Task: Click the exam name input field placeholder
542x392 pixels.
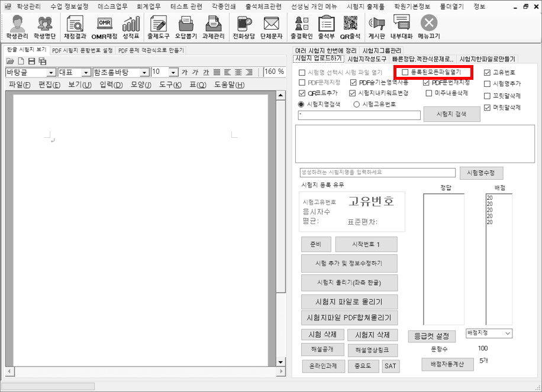Action: (x=378, y=172)
